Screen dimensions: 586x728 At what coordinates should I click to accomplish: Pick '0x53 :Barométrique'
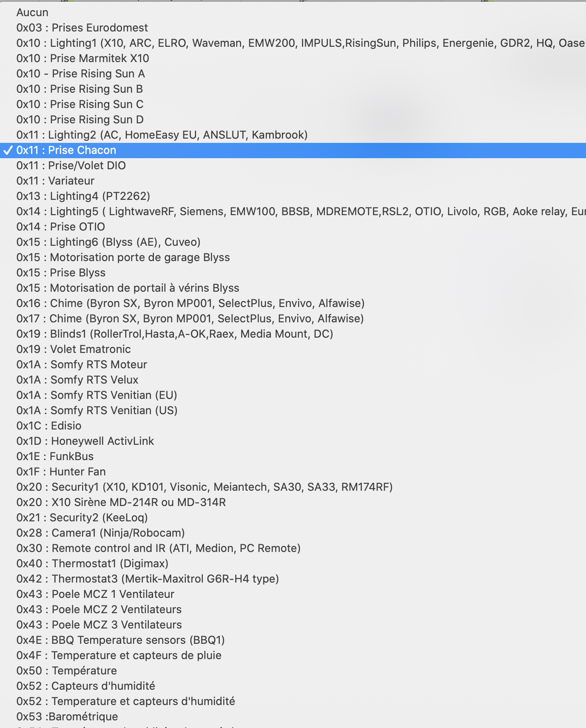click(x=293, y=717)
